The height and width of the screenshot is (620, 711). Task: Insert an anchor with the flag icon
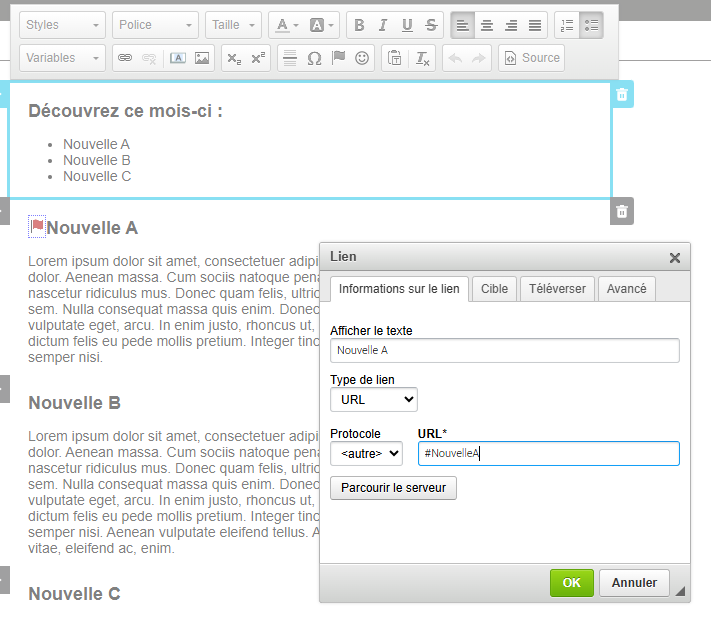point(338,58)
